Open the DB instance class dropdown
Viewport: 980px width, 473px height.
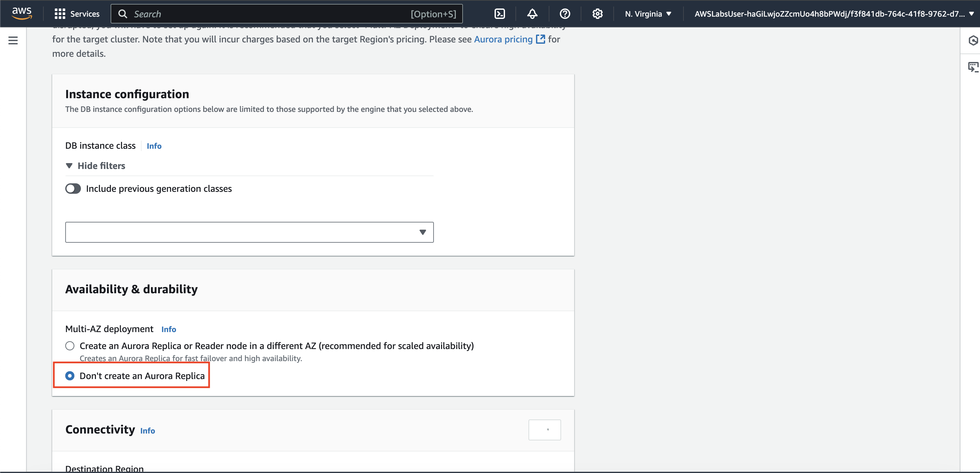tap(249, 232)
